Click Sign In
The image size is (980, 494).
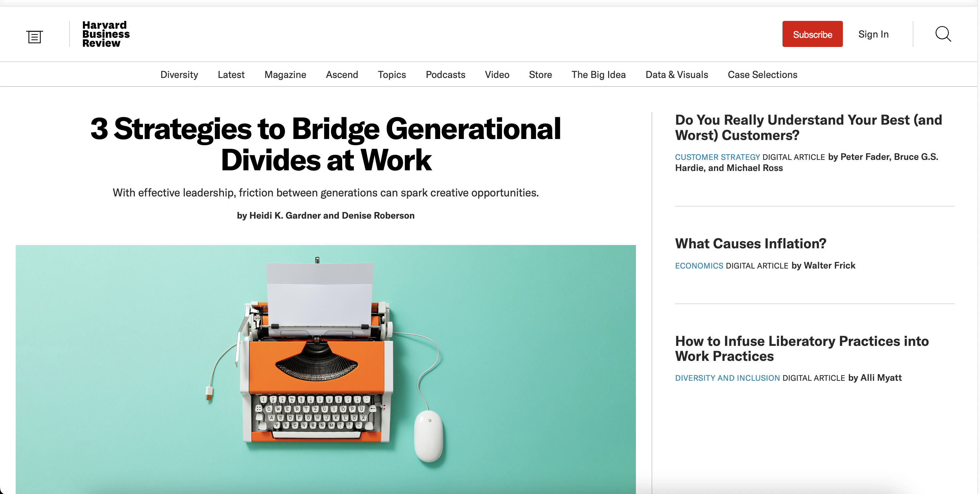click(873, 34)
